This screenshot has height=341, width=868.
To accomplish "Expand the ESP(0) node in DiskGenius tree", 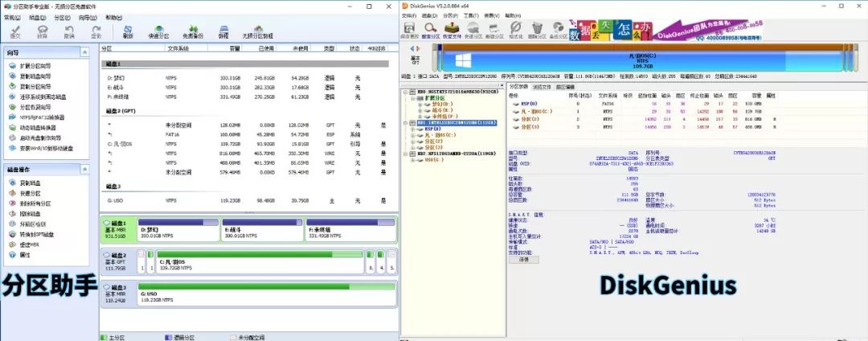I will point(412,129).
